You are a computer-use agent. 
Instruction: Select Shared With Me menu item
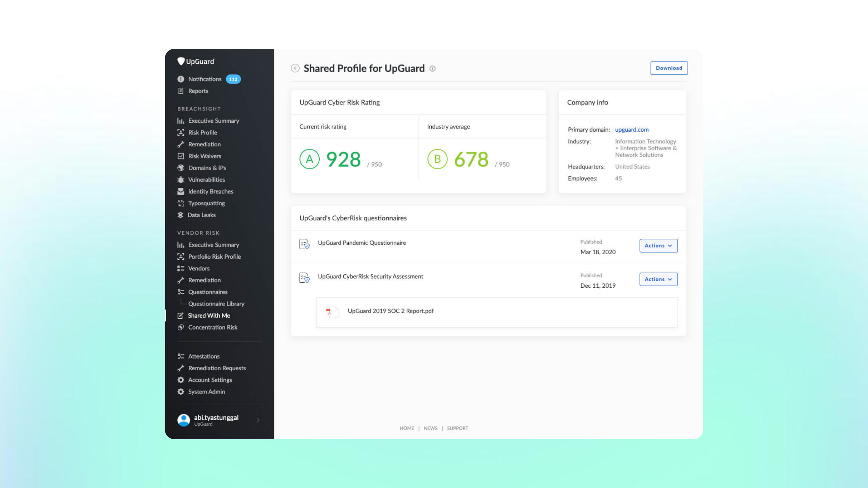[209, 316]
